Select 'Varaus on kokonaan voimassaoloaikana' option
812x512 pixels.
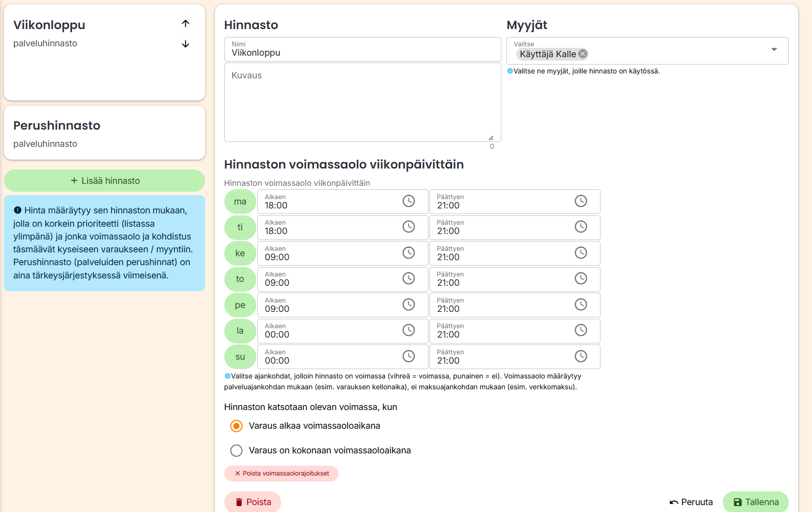click(237, 450)
